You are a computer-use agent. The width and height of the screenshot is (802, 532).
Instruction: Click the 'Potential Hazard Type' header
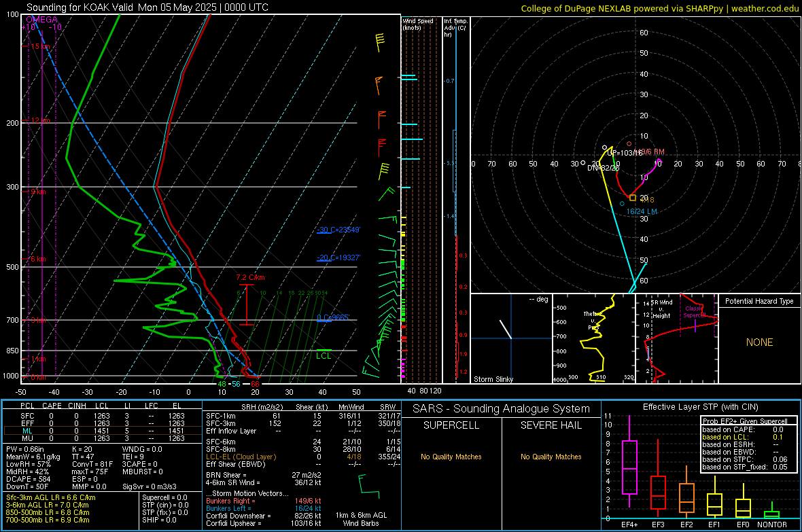(x=759, y=301)
